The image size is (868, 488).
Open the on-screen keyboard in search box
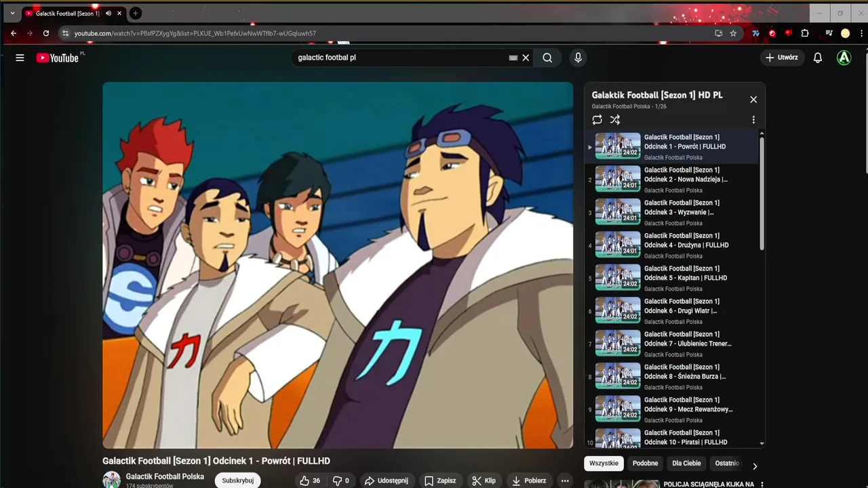[513, 58]
